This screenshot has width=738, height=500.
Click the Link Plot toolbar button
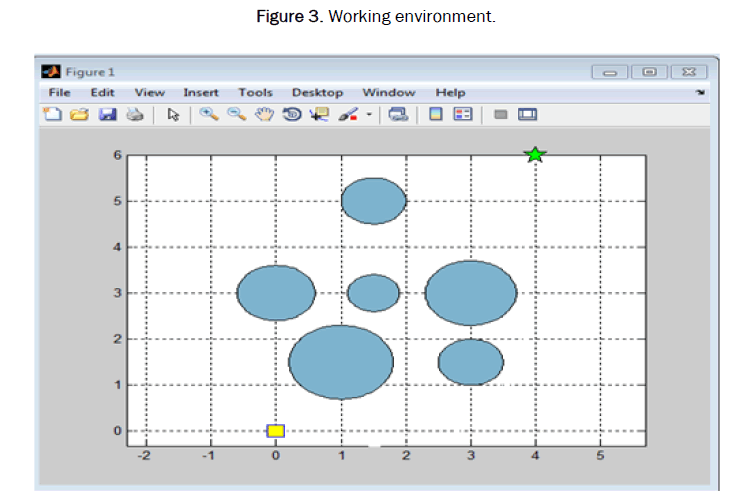pos(398,114)
